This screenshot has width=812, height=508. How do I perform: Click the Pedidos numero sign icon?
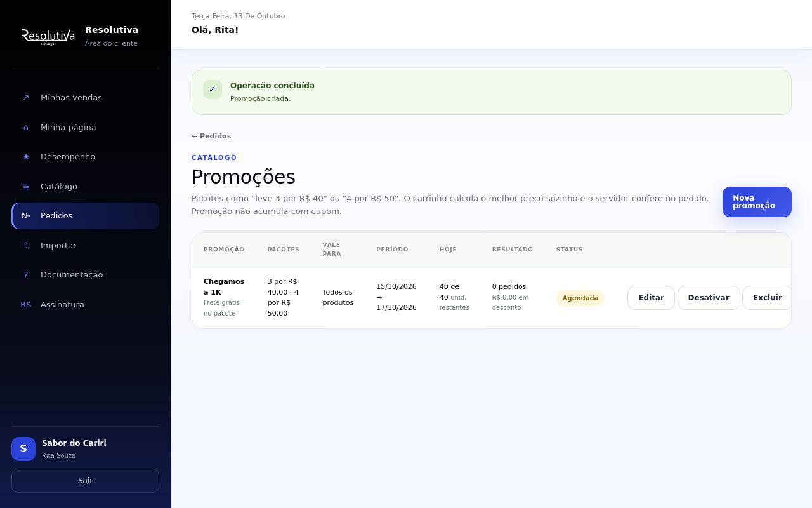(x=26, y=216)
